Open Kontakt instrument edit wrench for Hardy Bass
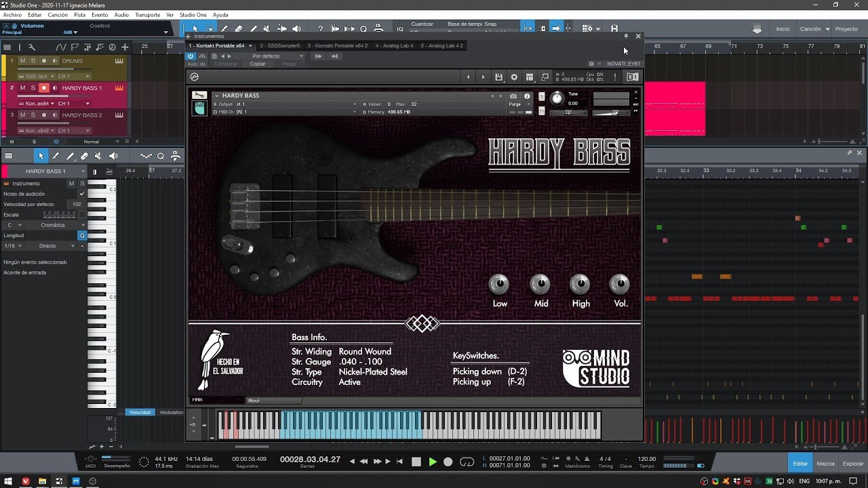Screen dimensions: 868x488 click(199, 96)
